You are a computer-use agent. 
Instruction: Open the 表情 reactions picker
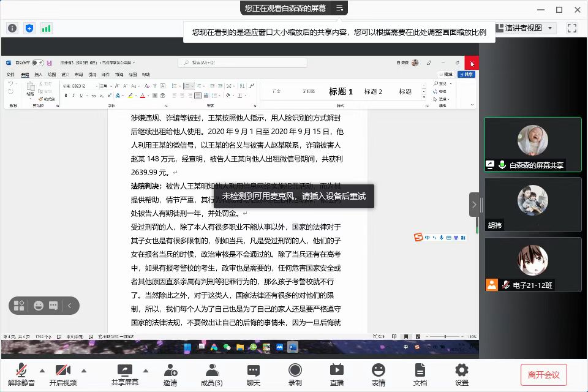(379, 374)
